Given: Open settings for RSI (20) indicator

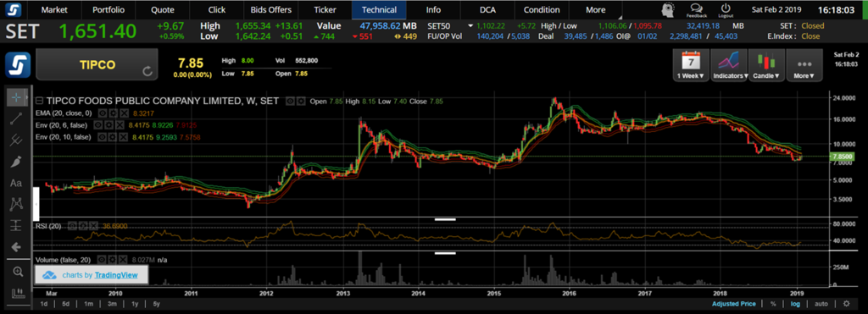Looking at the screenshot, I should [82, 225].
